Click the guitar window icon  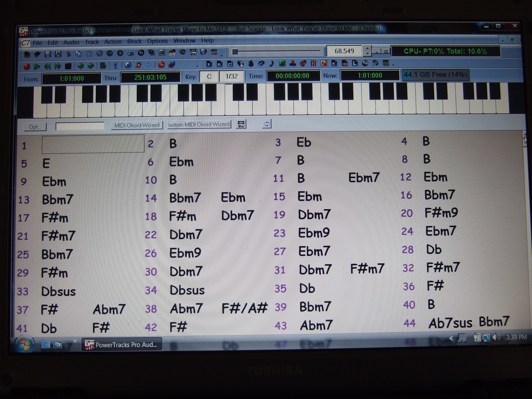[303, 64]
